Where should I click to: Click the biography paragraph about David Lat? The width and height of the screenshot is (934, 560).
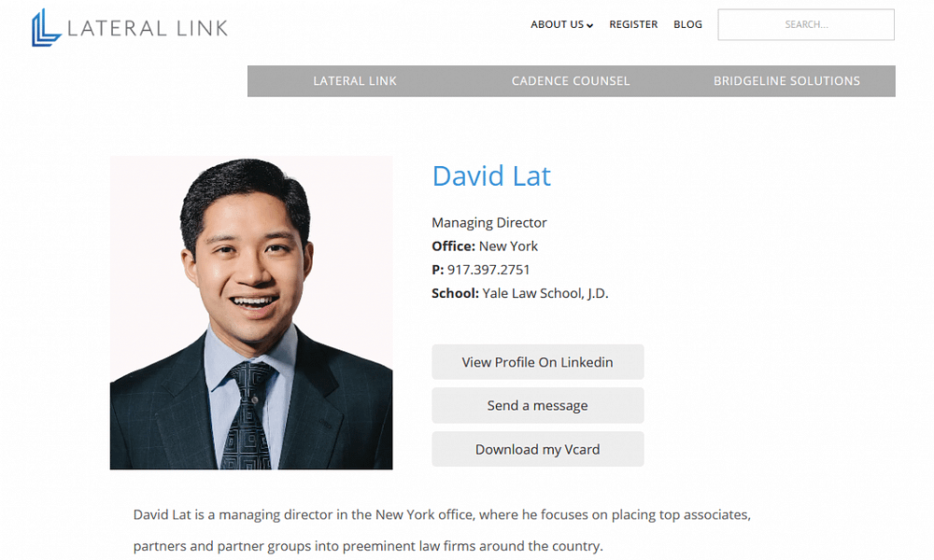(x=442, y=530)
